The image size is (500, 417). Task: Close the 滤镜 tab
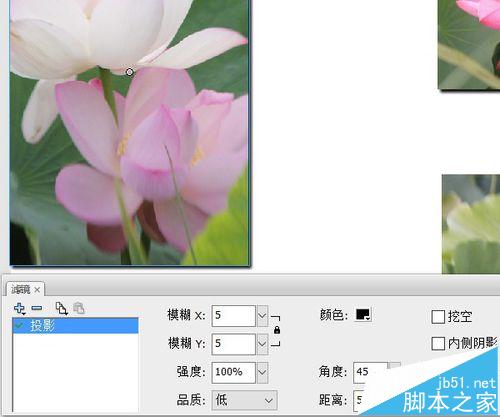tap(37, 290)
